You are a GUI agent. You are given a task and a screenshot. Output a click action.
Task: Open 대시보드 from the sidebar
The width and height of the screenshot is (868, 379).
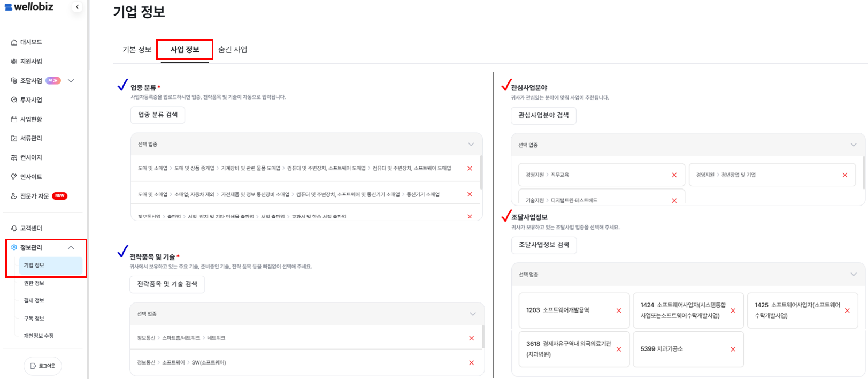(x=31, y=42)
